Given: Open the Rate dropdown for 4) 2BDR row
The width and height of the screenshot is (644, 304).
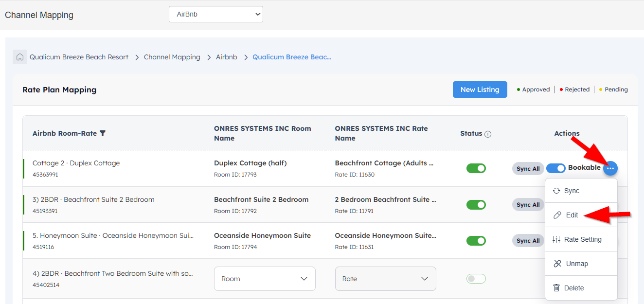Looking at the screenshot, I should coord(386,279).
